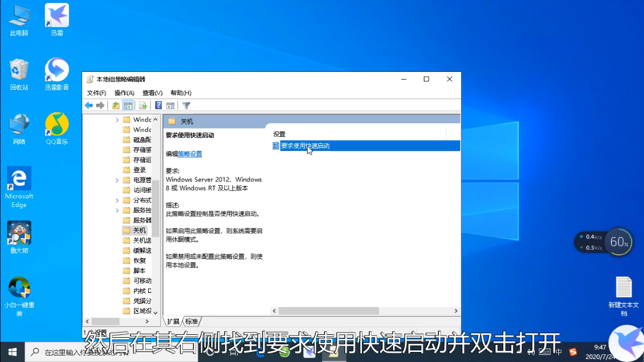Toggle the show/hide console tree toolbar icon

click(128, 105)
